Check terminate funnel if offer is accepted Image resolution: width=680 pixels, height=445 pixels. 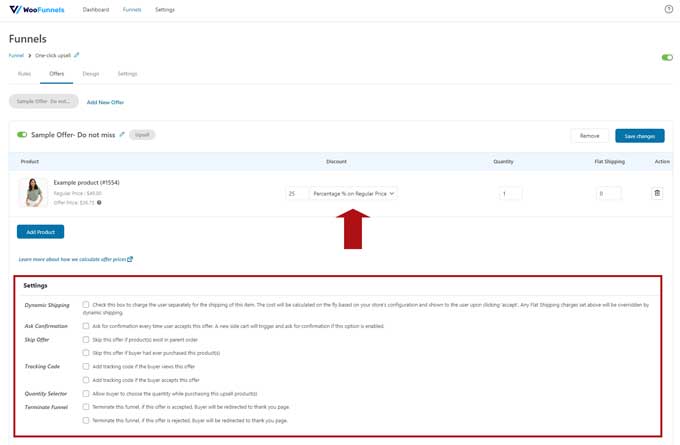click(x=86, y=407)
